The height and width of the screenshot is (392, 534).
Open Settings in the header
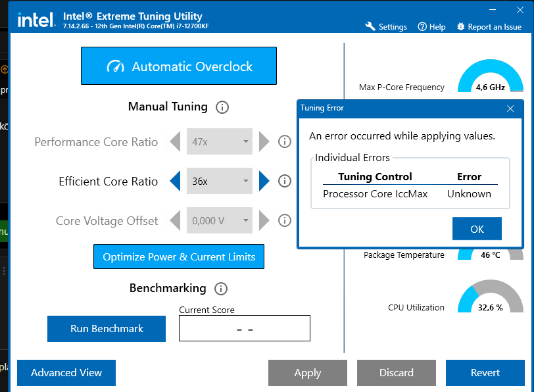point(386,26)
